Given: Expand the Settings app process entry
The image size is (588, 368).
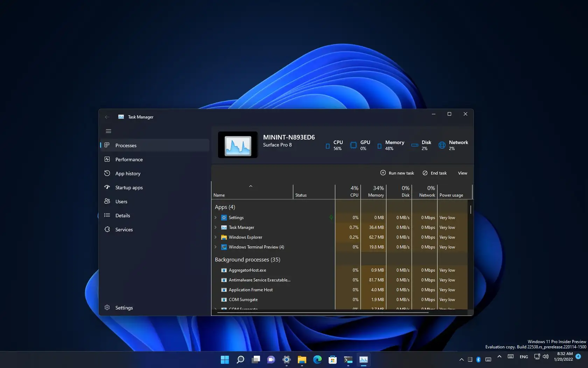Looking at the screenshot, I should pyautogui.click(x=215, y=218).
